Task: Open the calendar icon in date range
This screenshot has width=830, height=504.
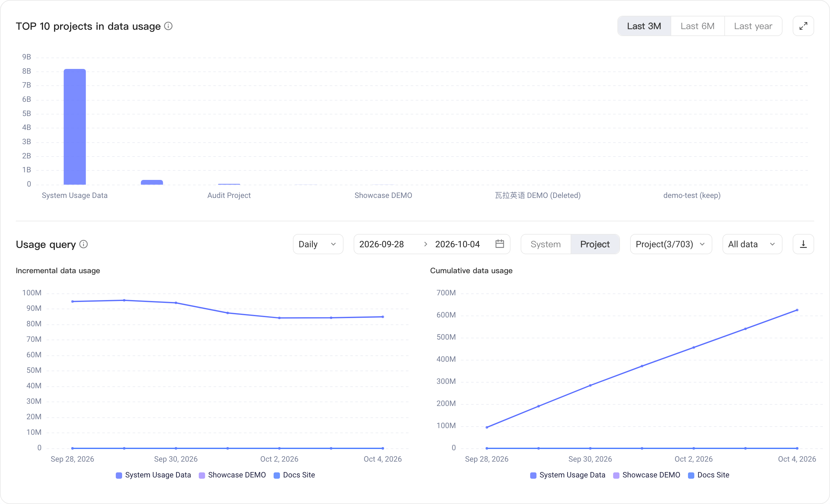Action: pyautogui.click(x=499, y=244)
